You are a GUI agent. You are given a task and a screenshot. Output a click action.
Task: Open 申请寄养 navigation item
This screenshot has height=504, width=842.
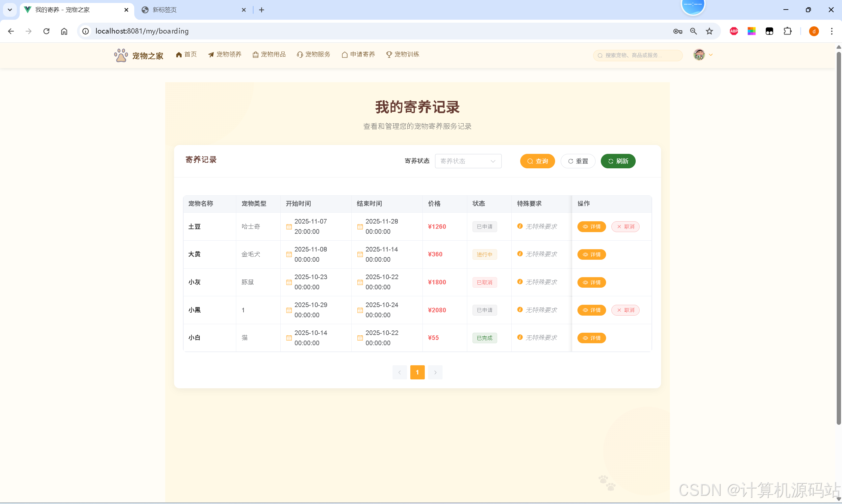click(358, 54)
